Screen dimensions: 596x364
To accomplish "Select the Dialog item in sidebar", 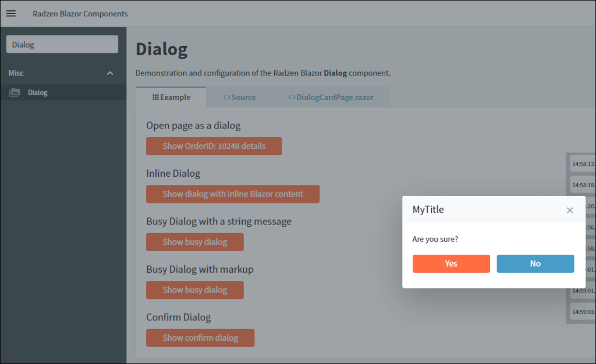I will point(38,92).
